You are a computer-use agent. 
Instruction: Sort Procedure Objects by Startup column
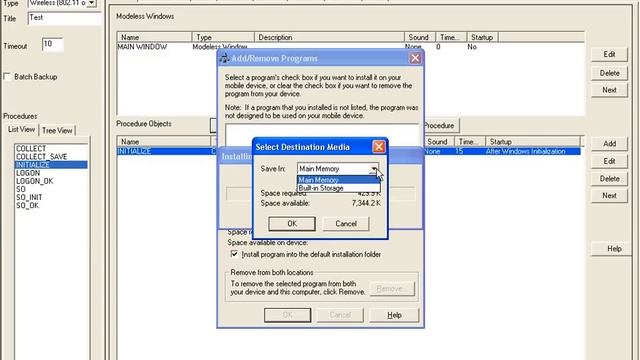click(x=533, y=142)
